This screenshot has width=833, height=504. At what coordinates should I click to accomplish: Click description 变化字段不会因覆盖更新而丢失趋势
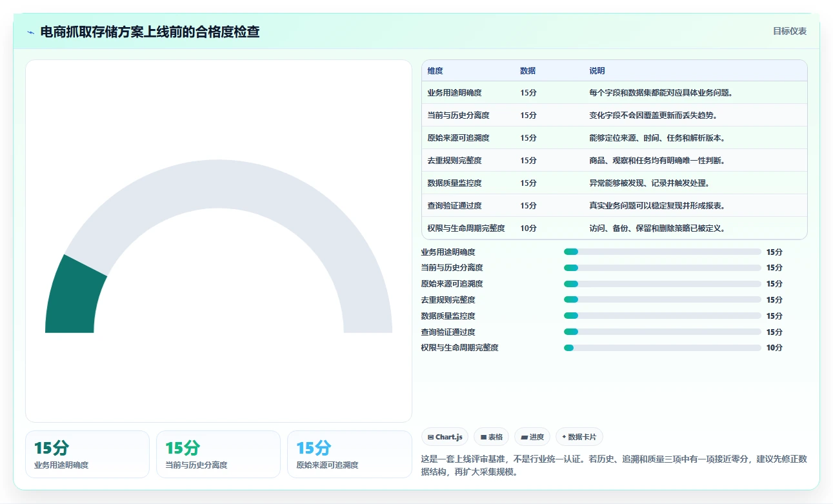click(x=653, y=116)
